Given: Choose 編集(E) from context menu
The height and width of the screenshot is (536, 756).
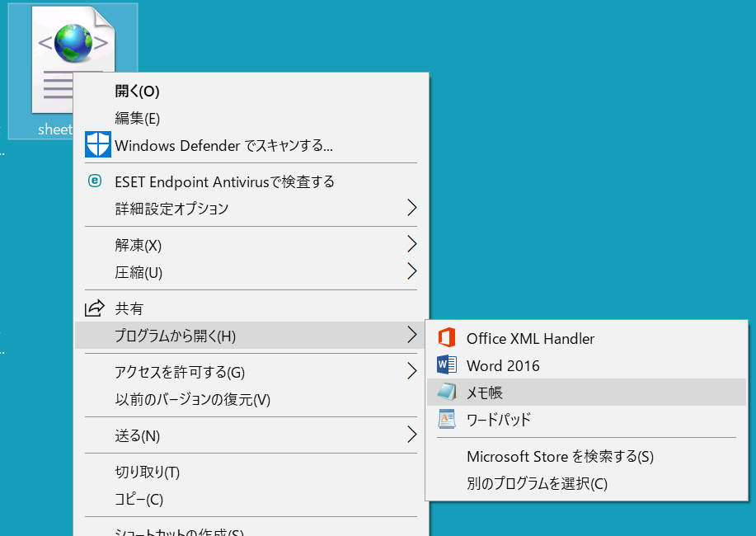Looking at the screenshot, I should click(x=251, y=118).
